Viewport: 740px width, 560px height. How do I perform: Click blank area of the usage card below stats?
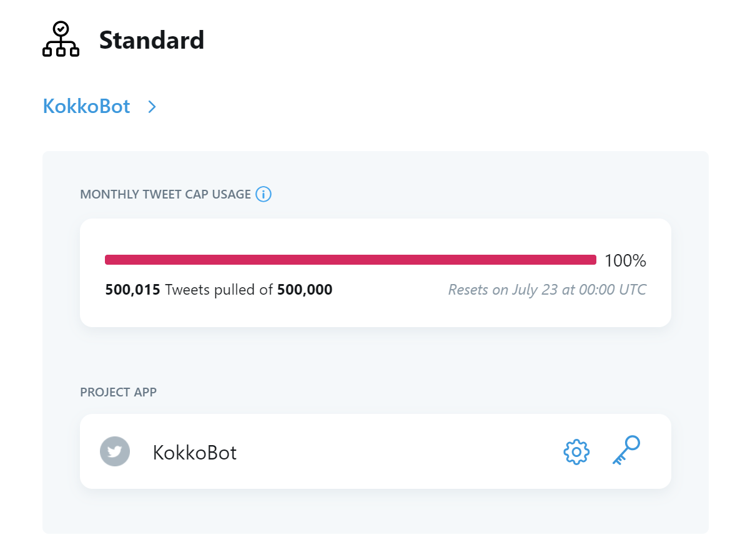pos(375,312)
